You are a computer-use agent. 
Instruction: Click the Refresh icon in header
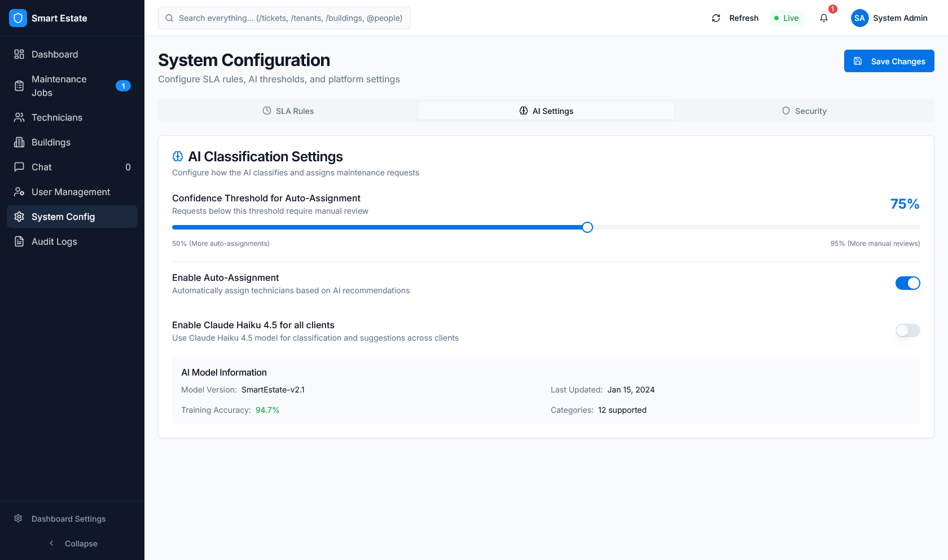pos(716,18)
